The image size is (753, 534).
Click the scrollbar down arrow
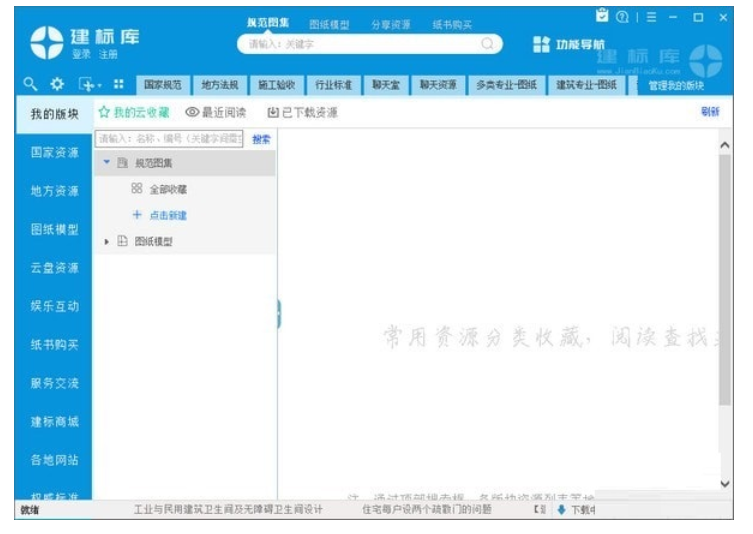pyautogui.click(x=725, y=484)
